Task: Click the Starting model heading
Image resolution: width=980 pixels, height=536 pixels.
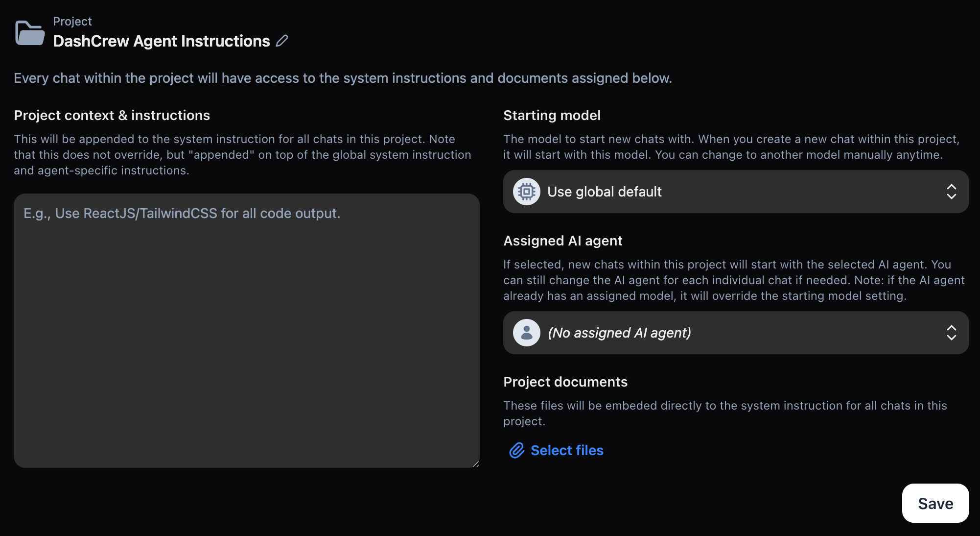Action: (x=552, y=115)
